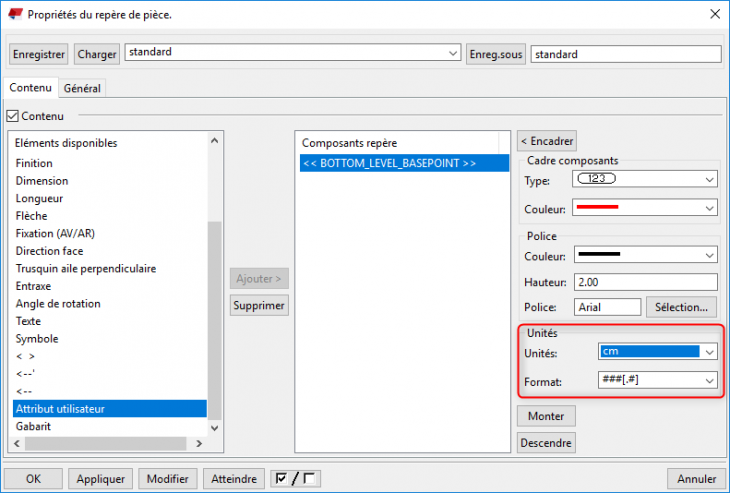
Task: Switch to the Général tab
Action: coord(82,88)
